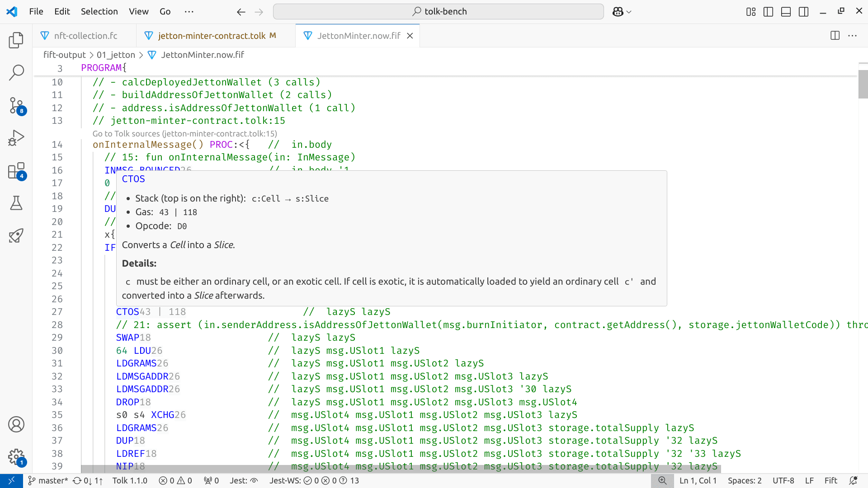The height and width of the screenshot is (488, 868).
Task: Click the tolk-bench command center search
Action: (x=438, y=12)
